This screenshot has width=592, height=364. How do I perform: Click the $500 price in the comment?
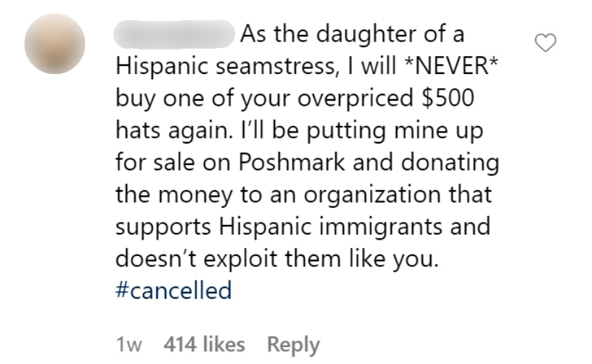448,98
